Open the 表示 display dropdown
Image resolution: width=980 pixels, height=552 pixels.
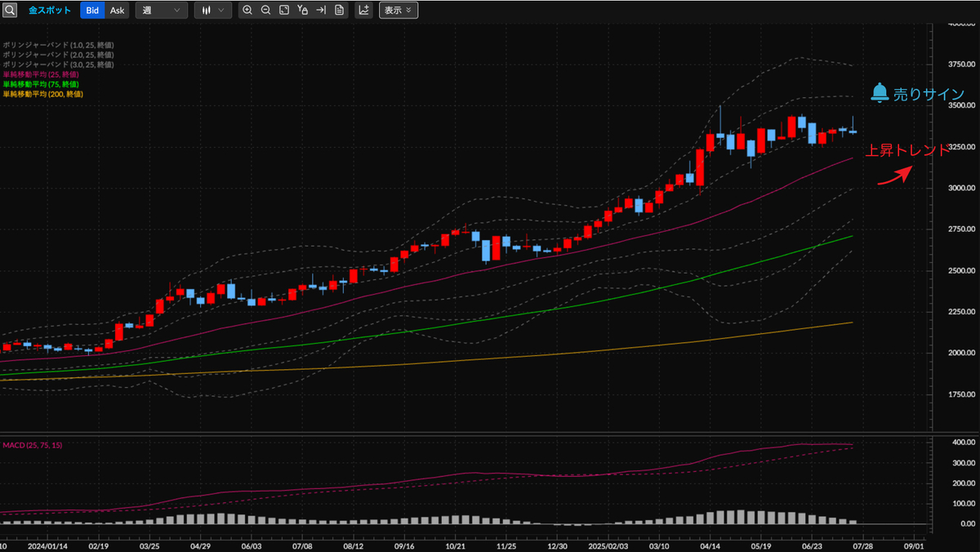point(399,11)
